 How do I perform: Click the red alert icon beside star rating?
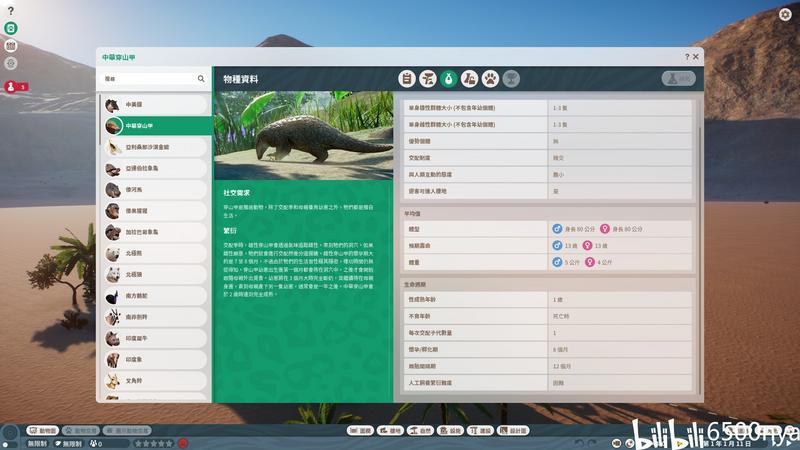(183, 443)
